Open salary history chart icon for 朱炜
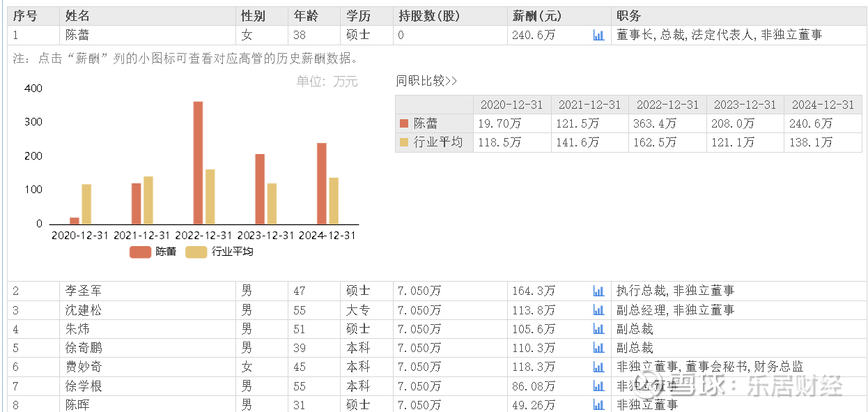 [x=598, y=328]
